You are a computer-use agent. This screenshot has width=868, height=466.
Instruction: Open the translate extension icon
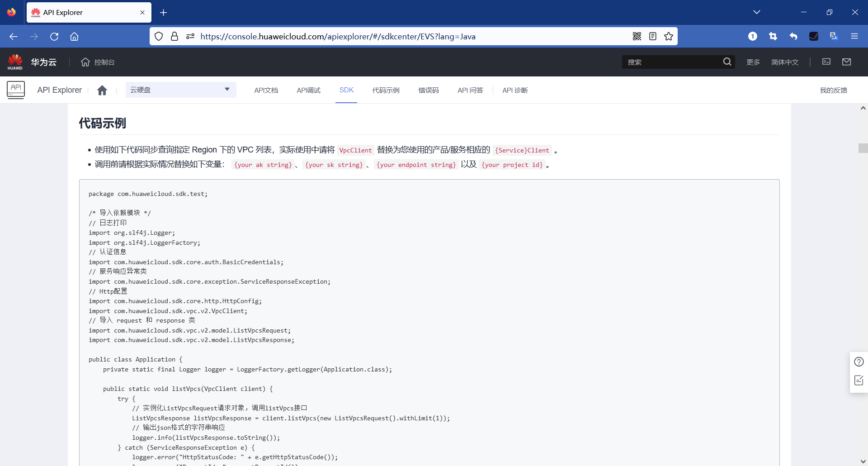click(x=834, y=37)
